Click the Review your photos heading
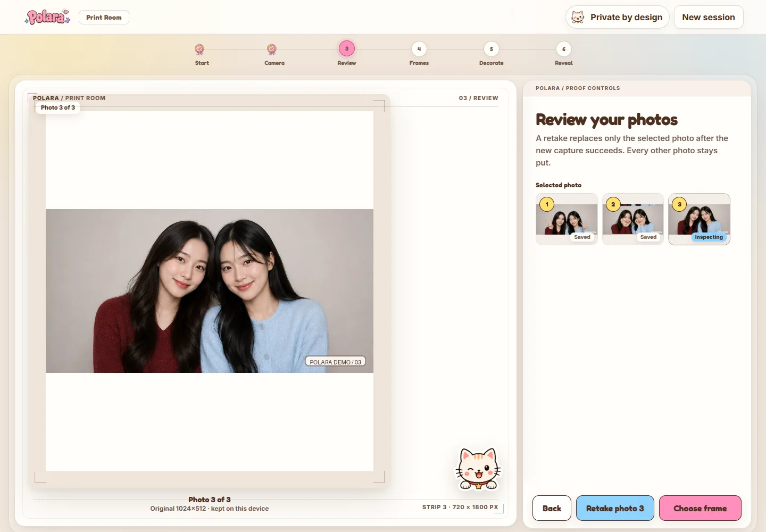 pos(606,120)
